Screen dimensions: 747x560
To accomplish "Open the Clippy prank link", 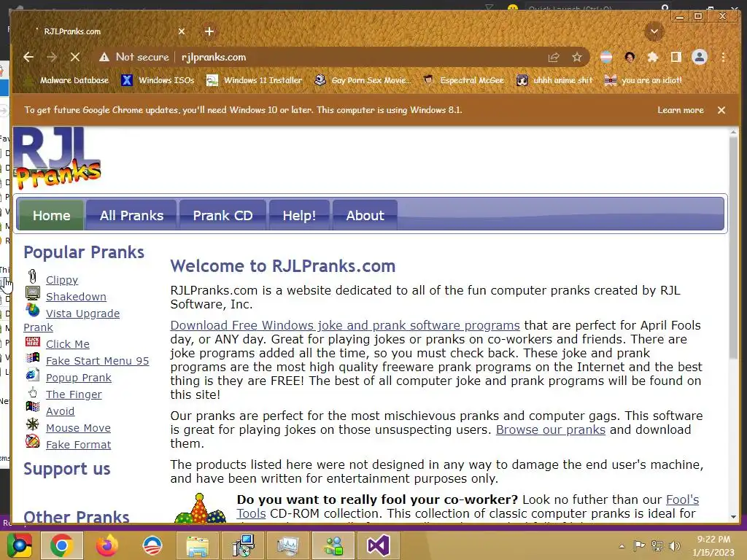I will (62, 280).
